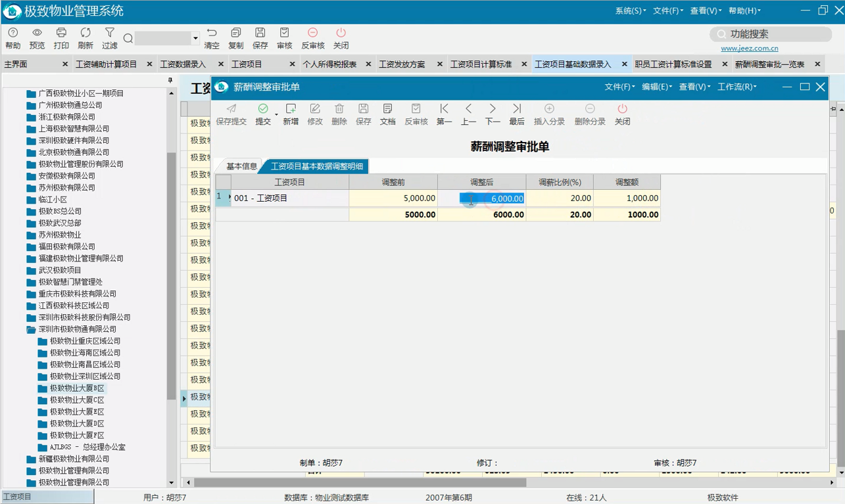Click the 001 - 工资项目 cell

pyautogui.click(x=290, y=198)
